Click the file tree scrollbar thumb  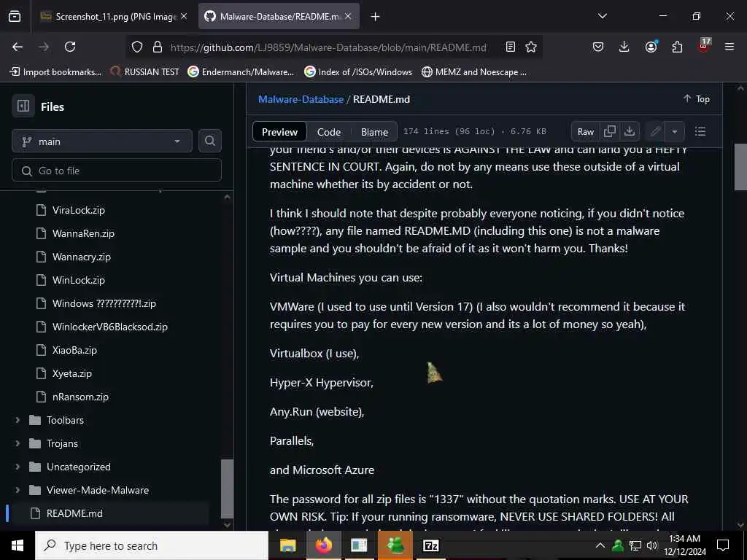228,489
